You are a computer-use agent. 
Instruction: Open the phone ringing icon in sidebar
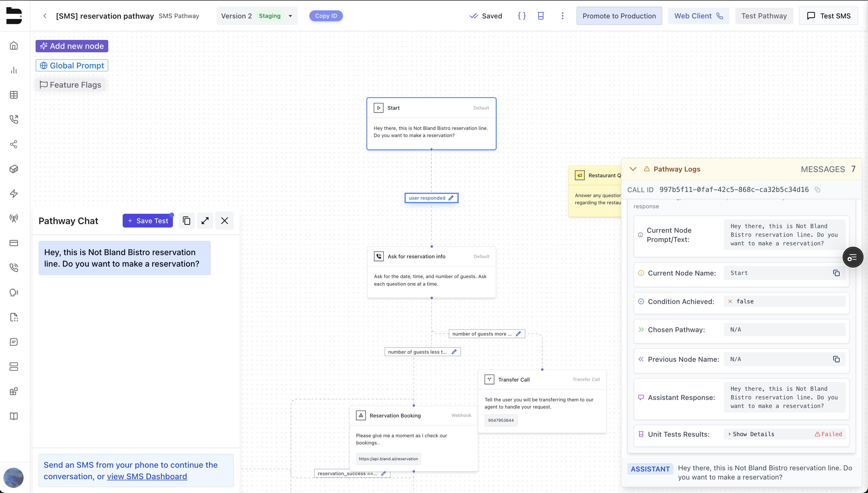tap(13, 267)
